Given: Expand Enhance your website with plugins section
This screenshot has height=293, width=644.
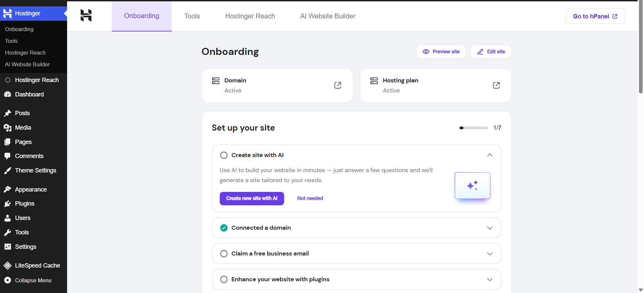Looking at the screenshot, I should tap(490, 280).
